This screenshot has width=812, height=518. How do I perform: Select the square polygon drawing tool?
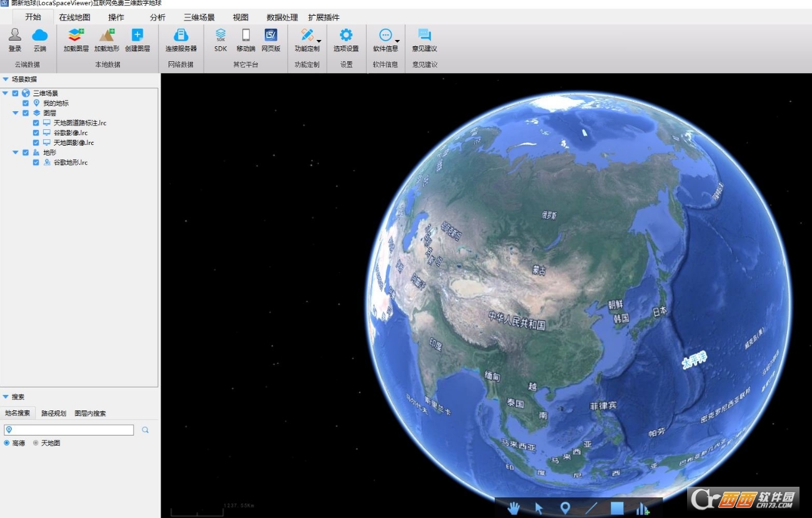point(617,508)
